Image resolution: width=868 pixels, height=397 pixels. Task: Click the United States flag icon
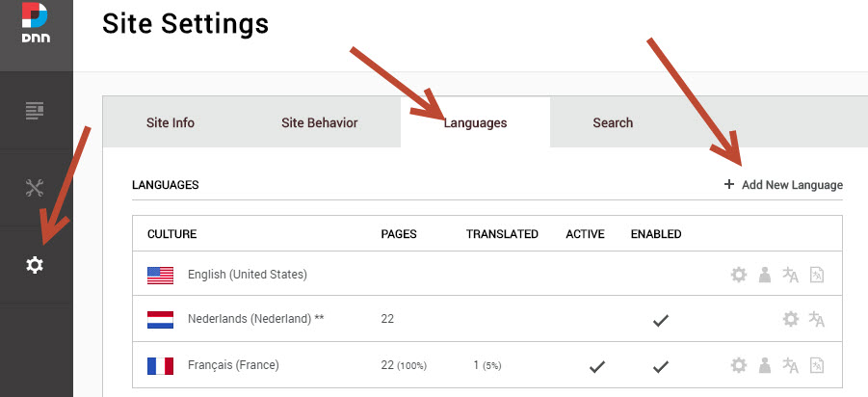tap(160, 276)
